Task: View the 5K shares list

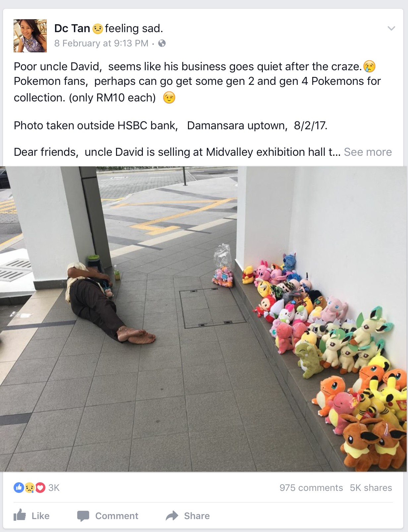Action: [371, 488]
